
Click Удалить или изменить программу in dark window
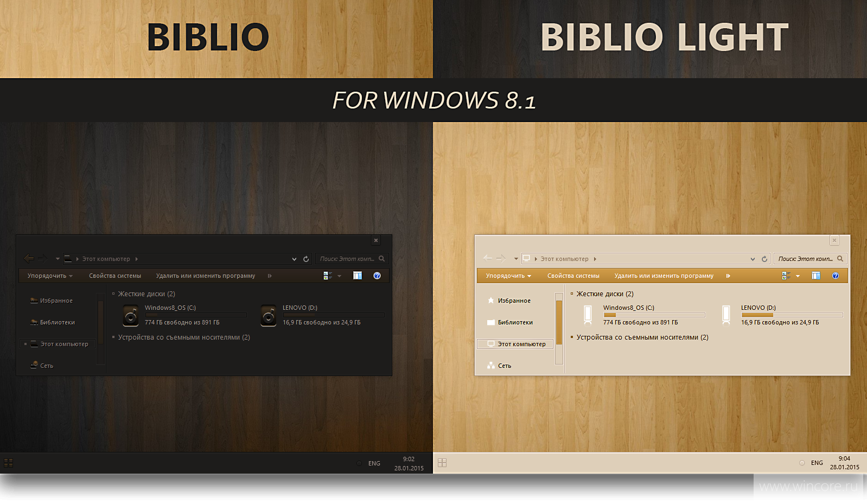[x=206, y=276]
